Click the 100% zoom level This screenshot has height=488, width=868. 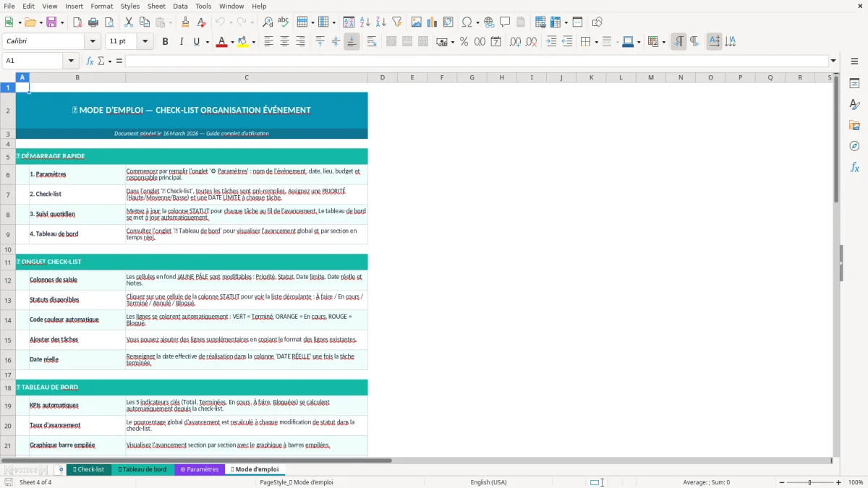coord(856,482)
